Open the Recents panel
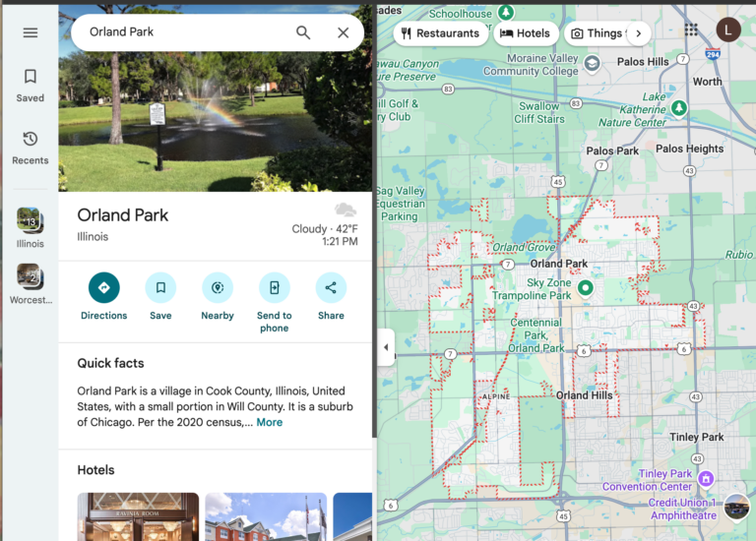The image size is (756, 541). [30, 147]
